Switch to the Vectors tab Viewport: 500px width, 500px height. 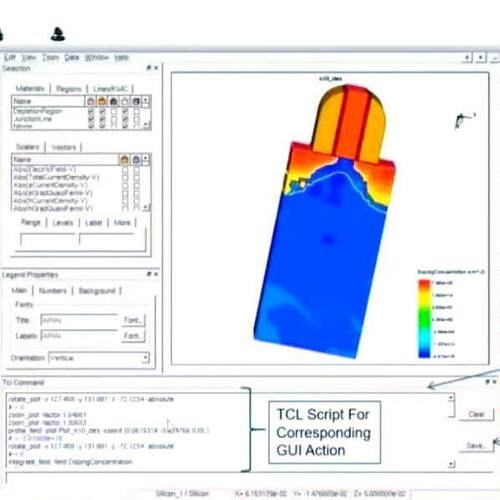point(64,147)
